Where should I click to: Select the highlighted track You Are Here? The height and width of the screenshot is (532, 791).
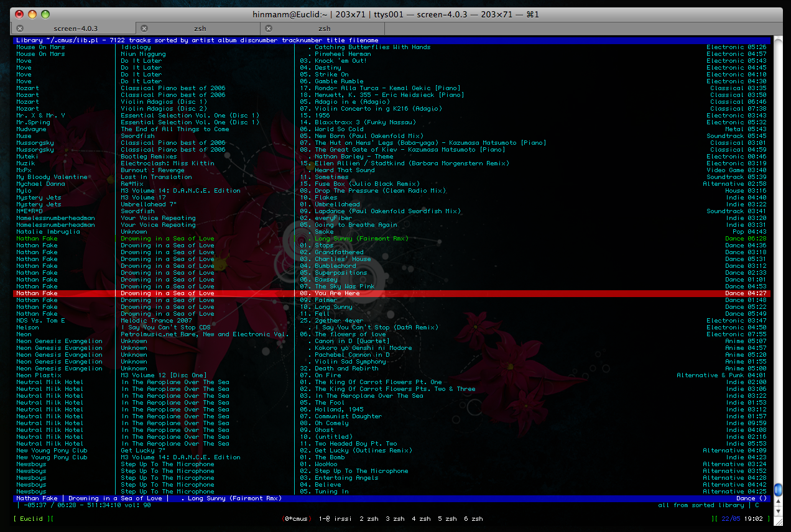(392, 293)
